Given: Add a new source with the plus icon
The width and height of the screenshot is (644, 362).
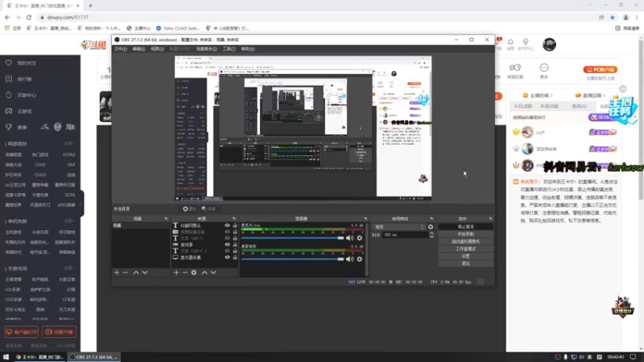Looking at the screenshot, I should coord(176,273).
